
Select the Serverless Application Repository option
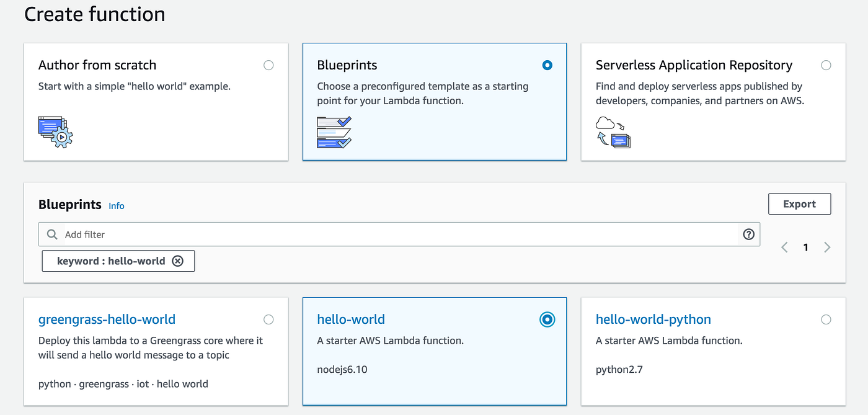826,65
